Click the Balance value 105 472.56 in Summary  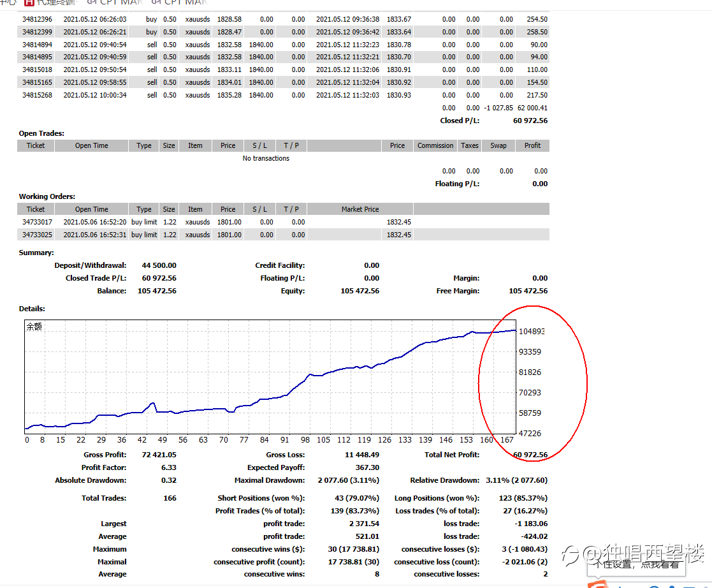(x=157, y=291)
